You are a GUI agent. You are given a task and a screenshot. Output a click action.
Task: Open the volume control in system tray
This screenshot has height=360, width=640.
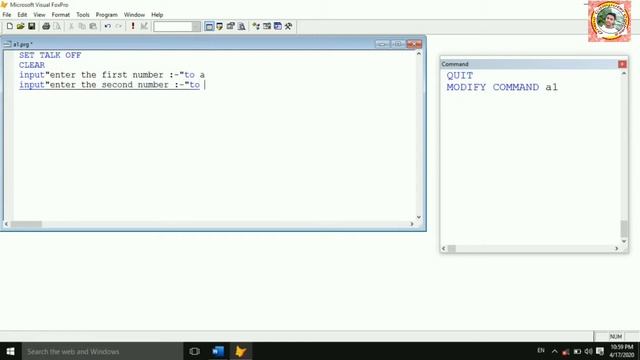[x=588, y=351]
